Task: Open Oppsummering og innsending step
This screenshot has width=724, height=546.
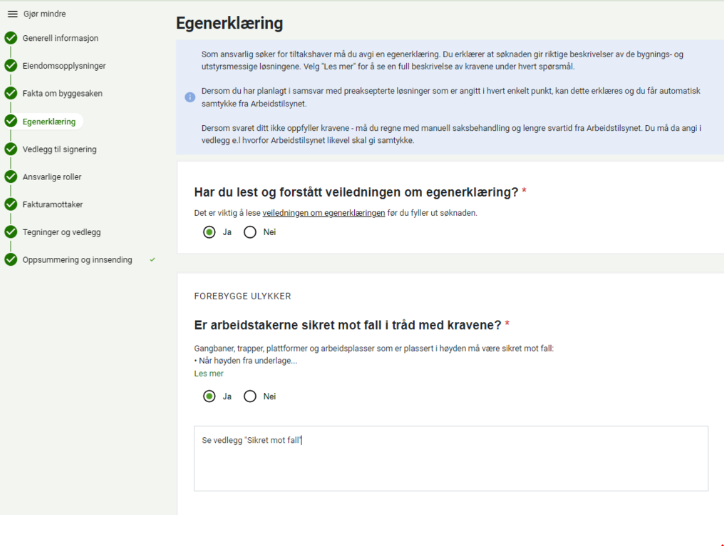Action: pyautogui.click(x=77, y=260)
